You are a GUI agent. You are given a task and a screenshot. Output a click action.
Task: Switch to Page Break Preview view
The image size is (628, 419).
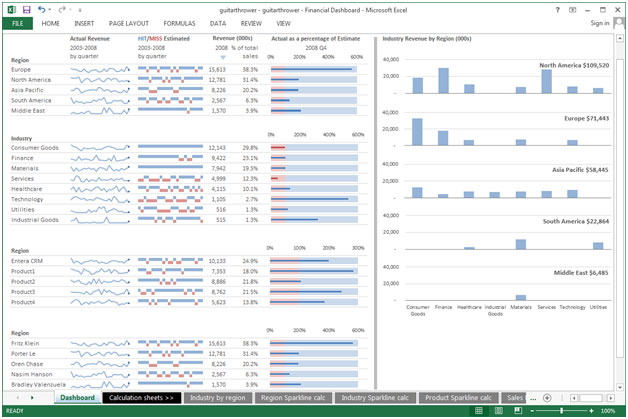[x=518, y=411]
